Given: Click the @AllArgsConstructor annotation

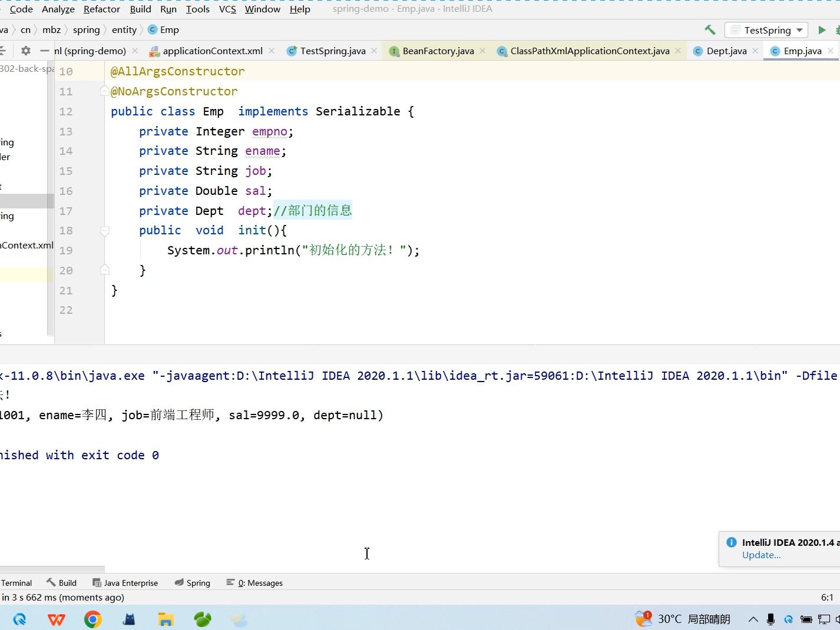Looking at the screenshot, I should coord(177,71).
